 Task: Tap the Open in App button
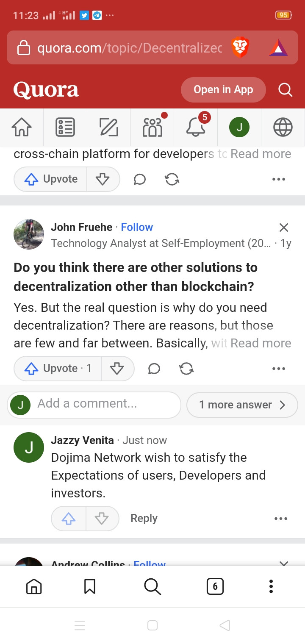click(x=223, y=90)
